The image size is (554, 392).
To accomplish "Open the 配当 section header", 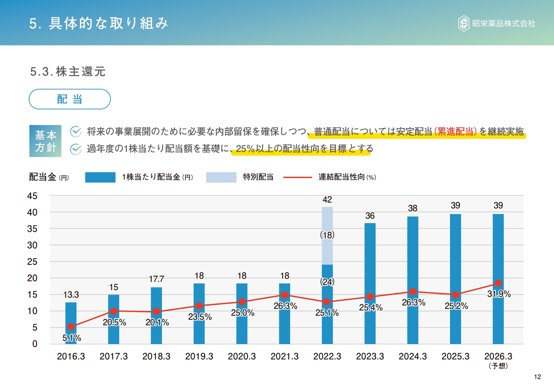I will point(69,99).
